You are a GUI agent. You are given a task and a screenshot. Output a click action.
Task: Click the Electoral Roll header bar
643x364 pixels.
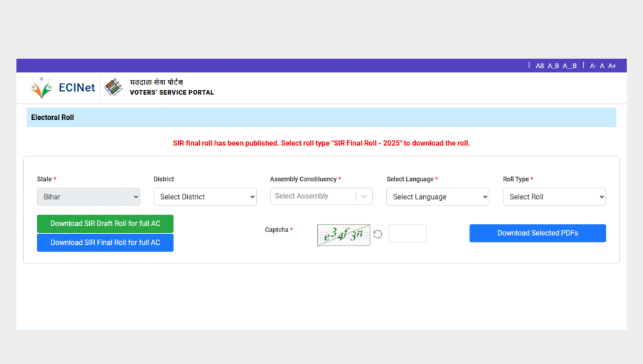[x=321, y=117]
